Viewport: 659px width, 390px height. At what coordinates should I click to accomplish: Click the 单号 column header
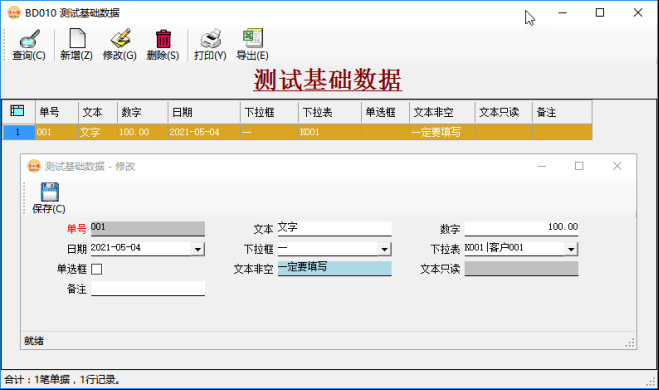(57, 112)
